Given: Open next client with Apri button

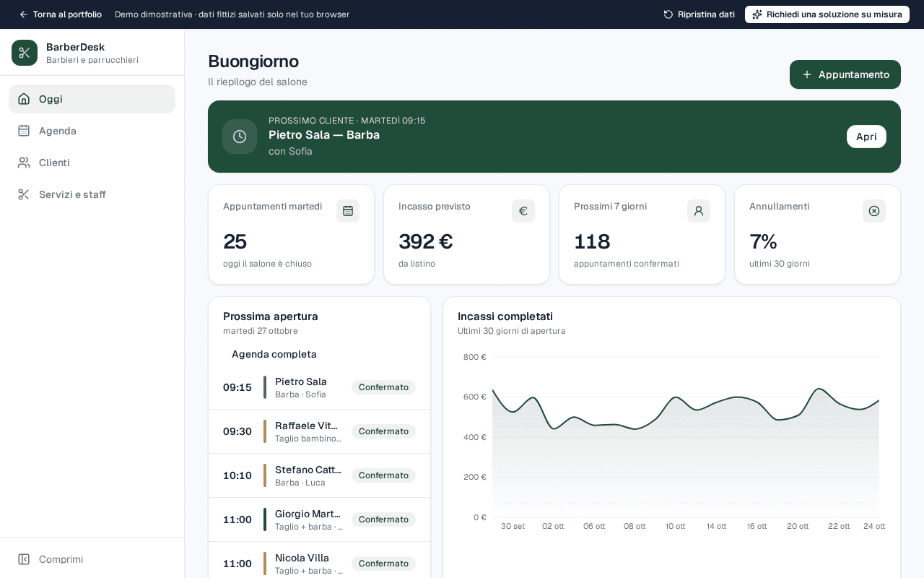Looking at the screenshot, I should [x=866, y=137].
